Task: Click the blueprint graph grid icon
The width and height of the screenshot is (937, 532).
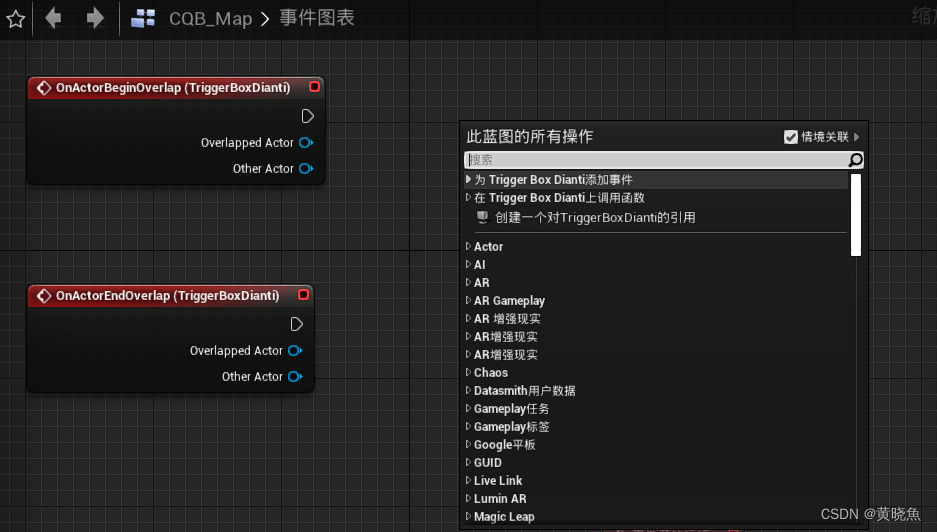Action: point(143,19)
